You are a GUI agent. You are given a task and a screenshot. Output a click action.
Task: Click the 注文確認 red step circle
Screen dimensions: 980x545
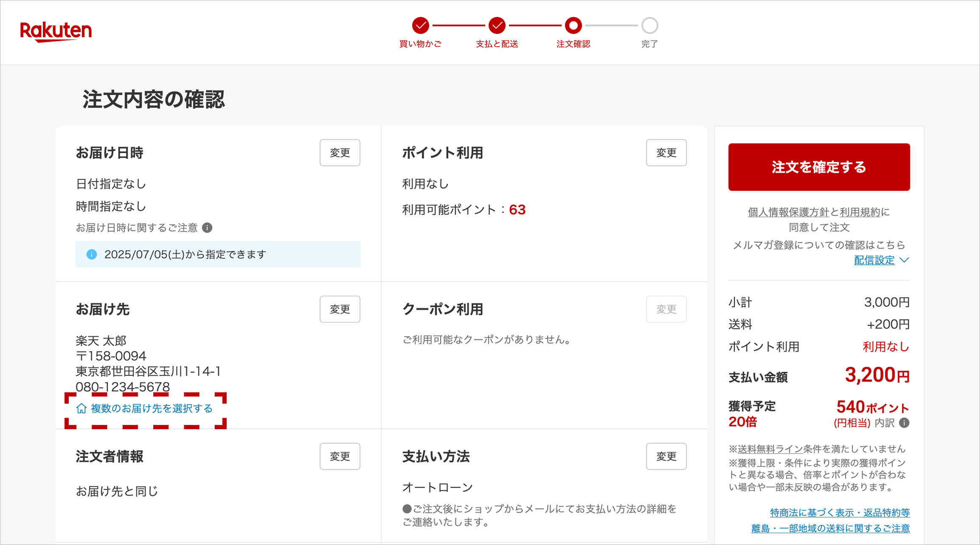click(x=573, y=25)
